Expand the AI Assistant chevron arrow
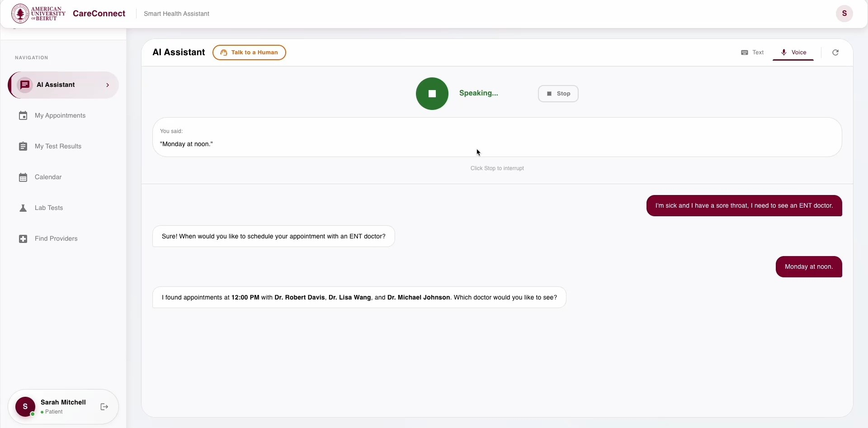Screen dimensions: 868x428 (x=108, y=85)
